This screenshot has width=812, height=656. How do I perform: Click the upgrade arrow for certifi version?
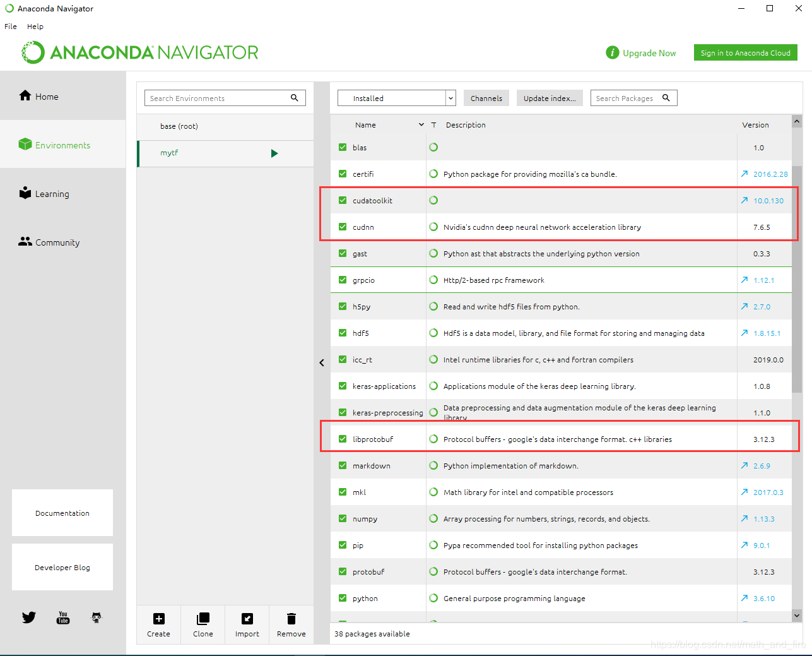click(x=744, y=174)
